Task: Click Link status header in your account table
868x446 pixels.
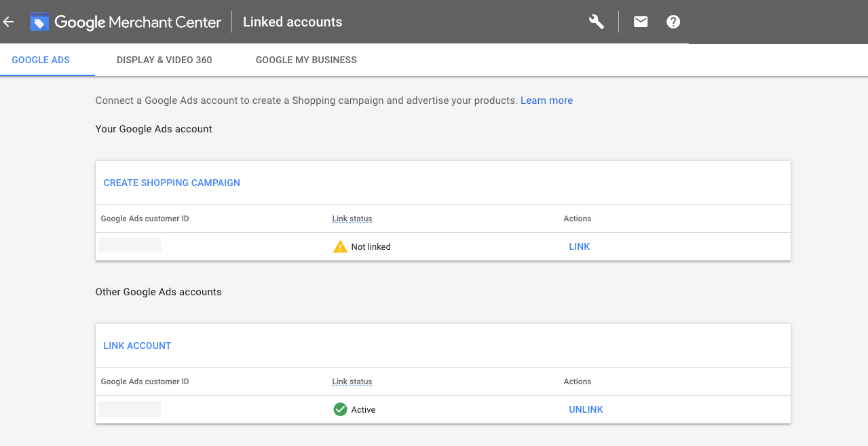Action: tap(352, 219)
